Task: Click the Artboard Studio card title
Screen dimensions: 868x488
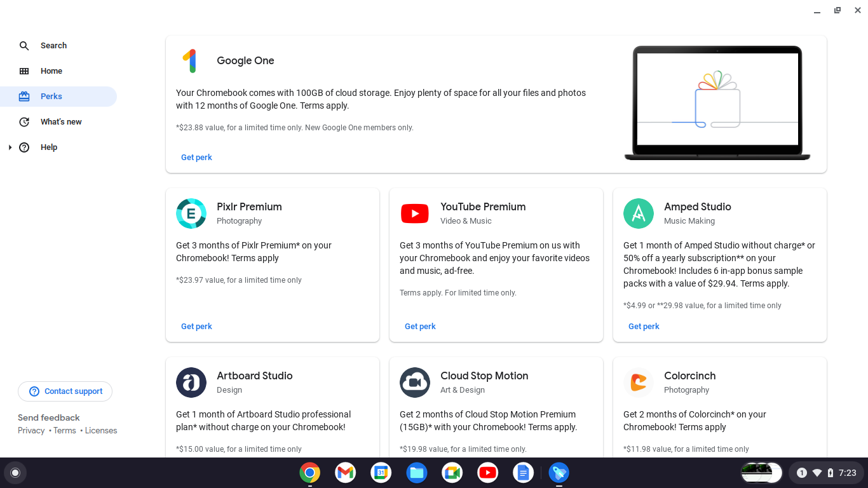Action: [255, 376]
